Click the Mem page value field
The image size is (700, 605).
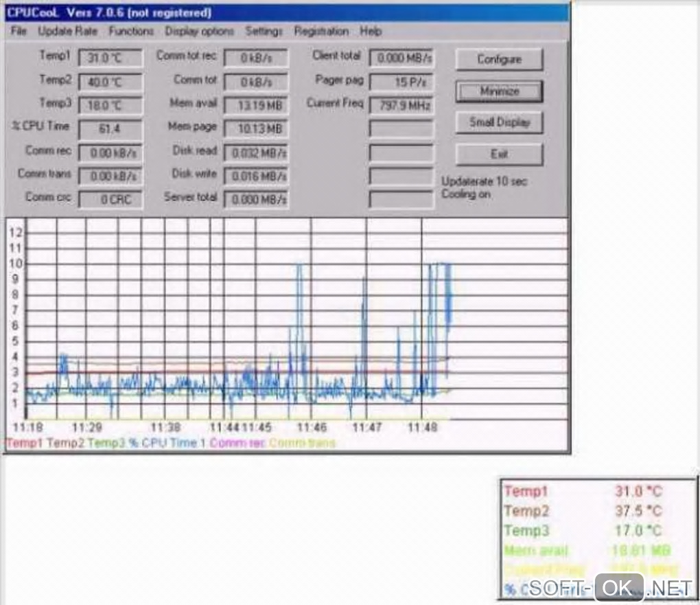(256, 129)
